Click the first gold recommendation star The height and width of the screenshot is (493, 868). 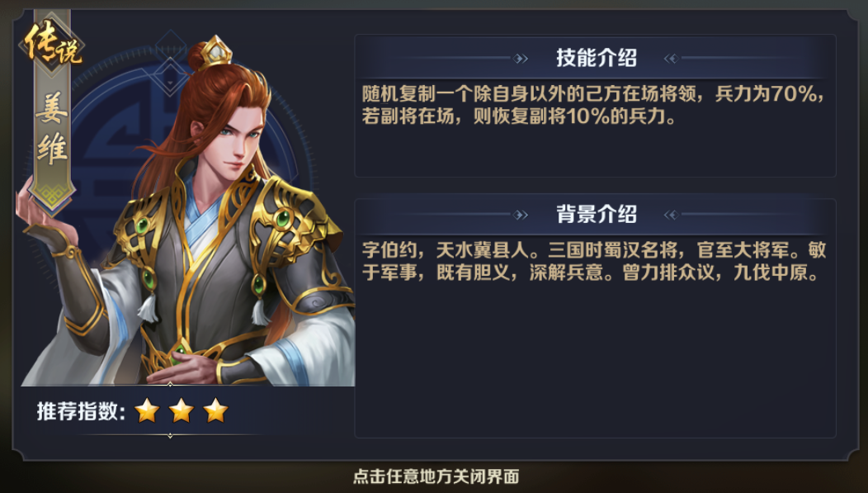tap(147, 411)
